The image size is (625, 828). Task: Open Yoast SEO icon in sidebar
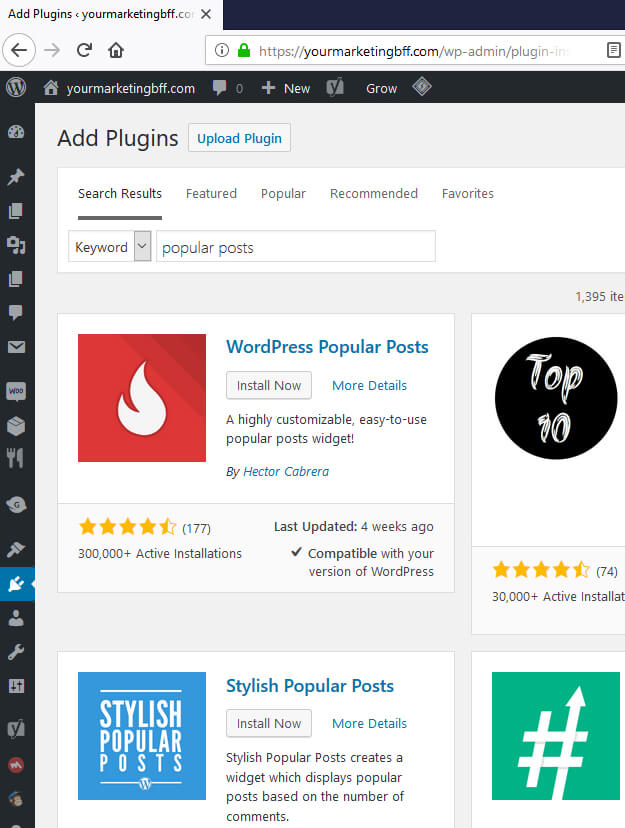(16, 729)
